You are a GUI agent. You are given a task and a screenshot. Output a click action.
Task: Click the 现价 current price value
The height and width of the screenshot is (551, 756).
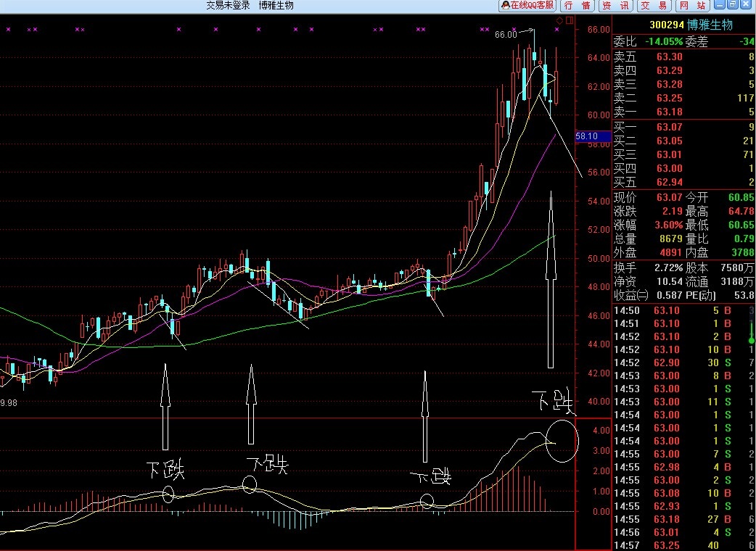[669, 197]
